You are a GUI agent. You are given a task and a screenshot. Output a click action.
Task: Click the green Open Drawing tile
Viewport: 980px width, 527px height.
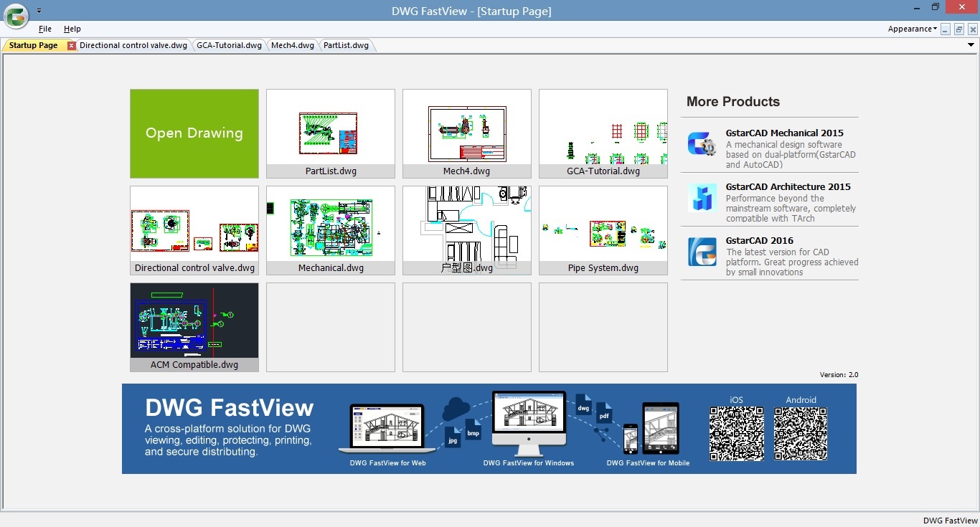coord(194,133)
